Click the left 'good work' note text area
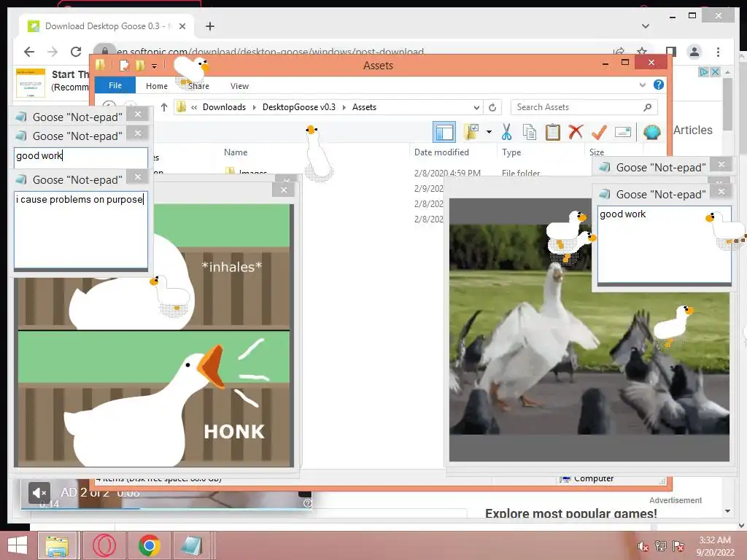Image resolution: width=747 pixels, height=560 pixels. pos(81,157)
